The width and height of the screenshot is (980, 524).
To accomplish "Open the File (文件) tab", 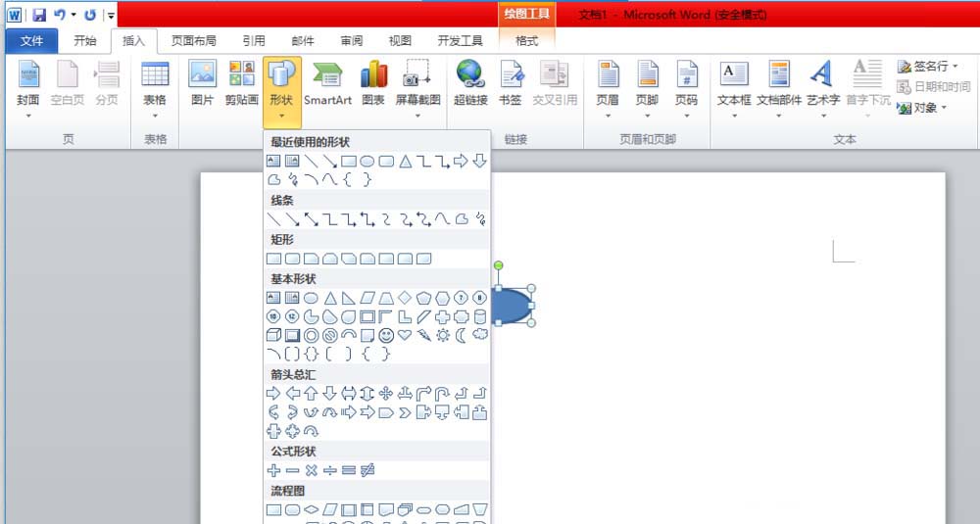I will tap(32, 41).
